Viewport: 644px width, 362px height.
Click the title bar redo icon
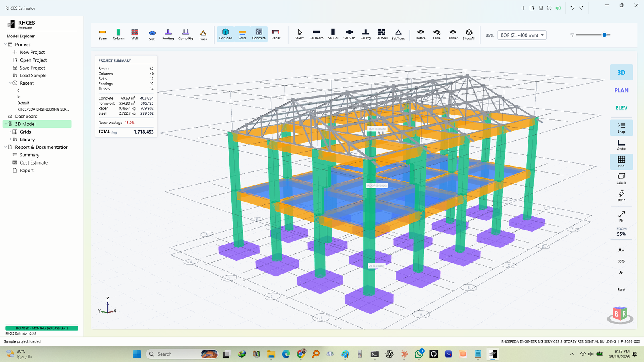coord(581,8)
